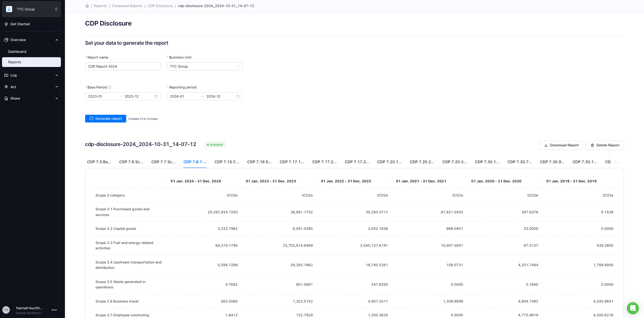Click Reporting period start date 2024-01
This screenshot has width=644, height=318.
click(x=177, y=96)
